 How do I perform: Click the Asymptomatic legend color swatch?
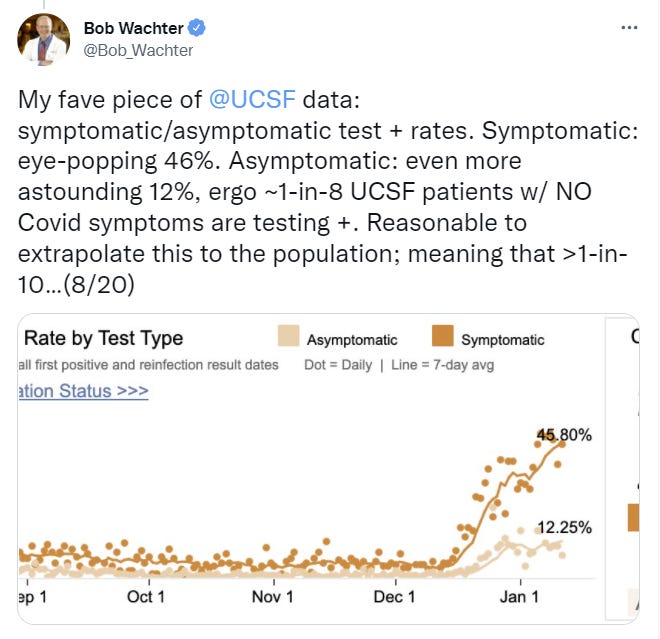point(286,338)
